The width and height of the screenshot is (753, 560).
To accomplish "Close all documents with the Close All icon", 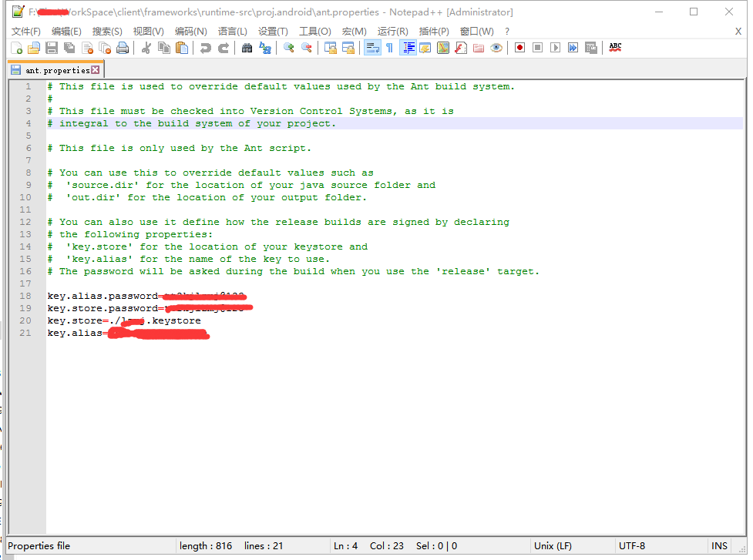I will coord(105,48).
